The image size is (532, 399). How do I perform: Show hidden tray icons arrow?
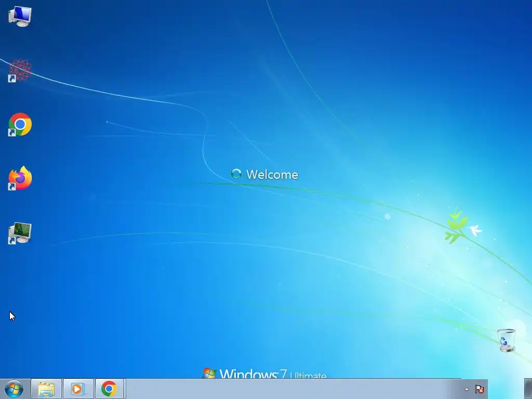[467, 389]
